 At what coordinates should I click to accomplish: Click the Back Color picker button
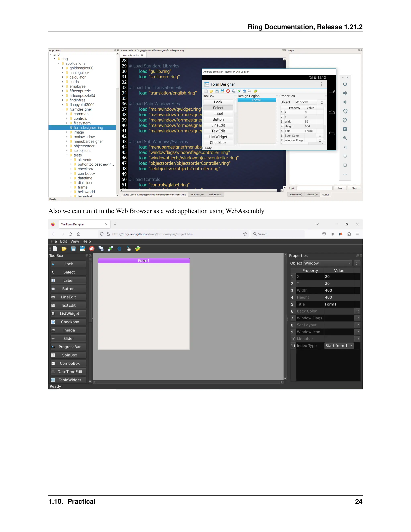coord(357,311)
